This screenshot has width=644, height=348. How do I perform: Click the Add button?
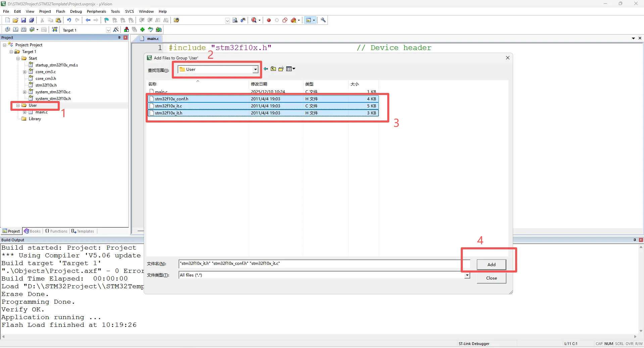[491, 264]
